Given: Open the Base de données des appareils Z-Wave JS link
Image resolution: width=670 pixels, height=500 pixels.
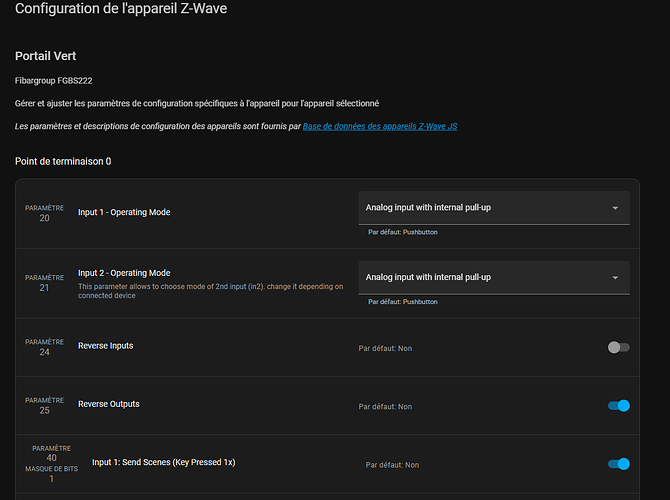Looking at the screenshot, I should pos(380,126).
